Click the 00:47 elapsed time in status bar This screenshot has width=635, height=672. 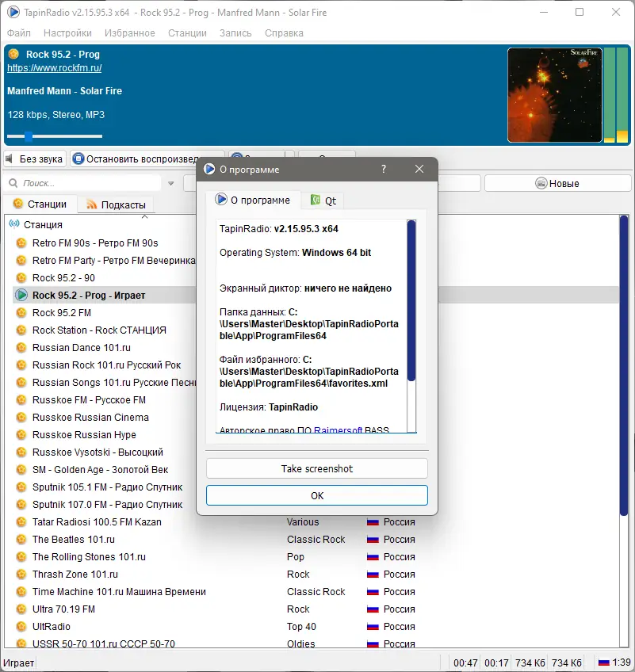[465, 663]
